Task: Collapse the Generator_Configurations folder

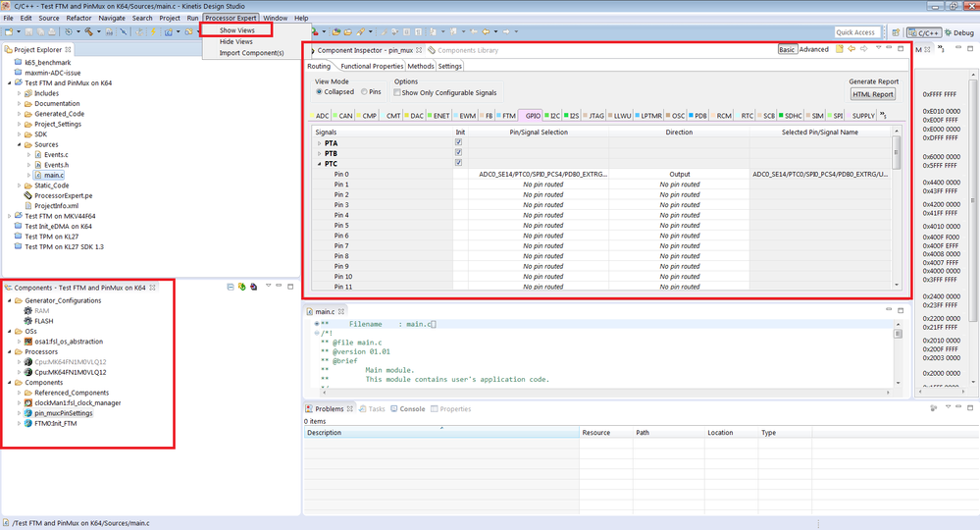Action: (x=10, y=300)
